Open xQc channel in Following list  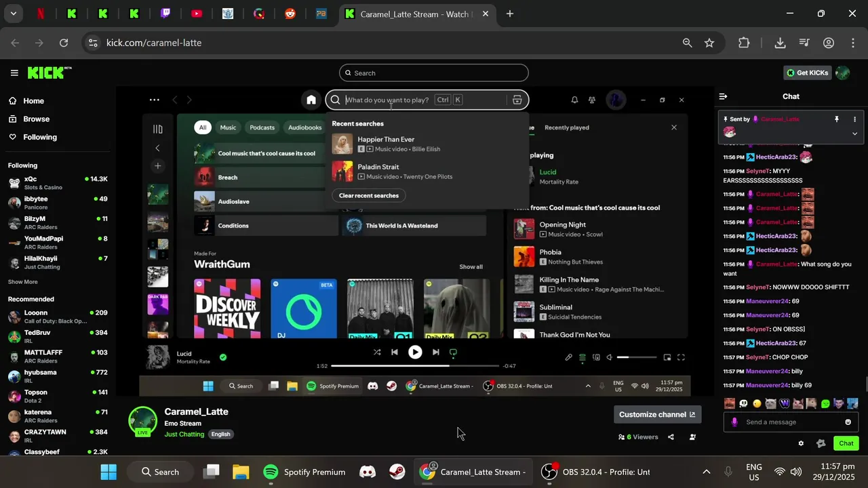click(x=58, y=182)
